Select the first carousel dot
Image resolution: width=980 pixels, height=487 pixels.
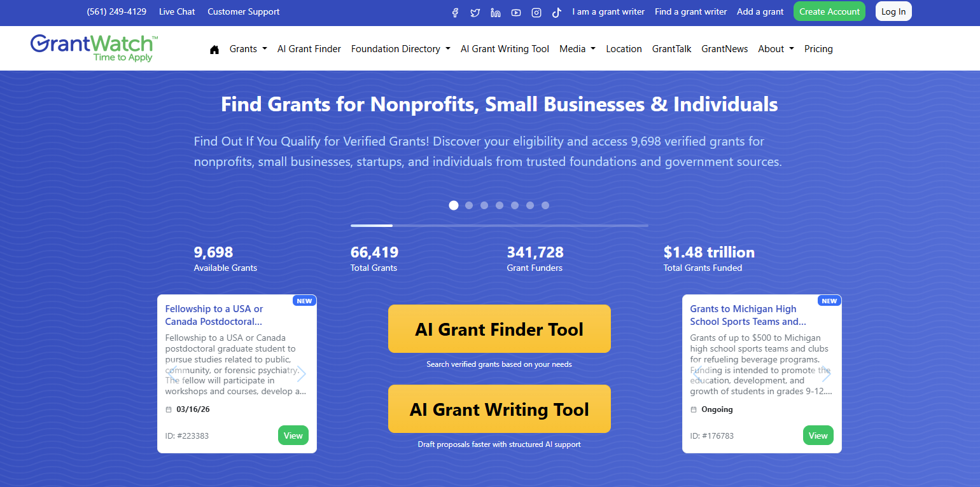pos(454,205)
